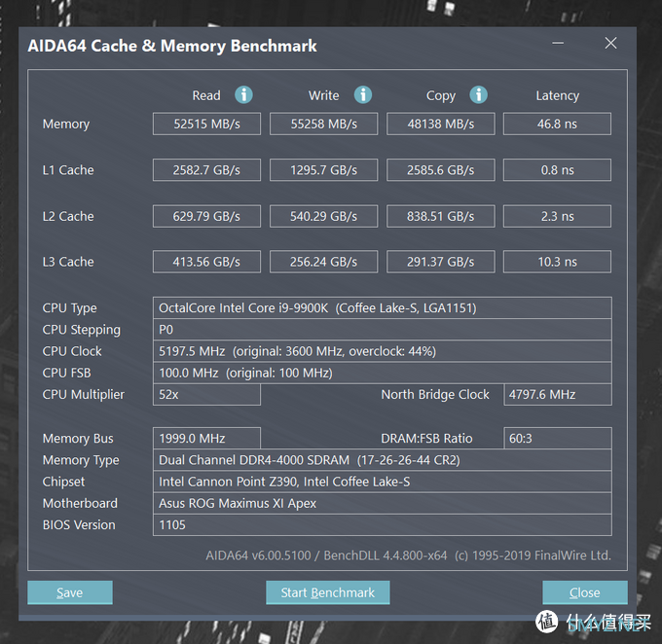
Task: Close window using title bar X
Action: (610, 43)
